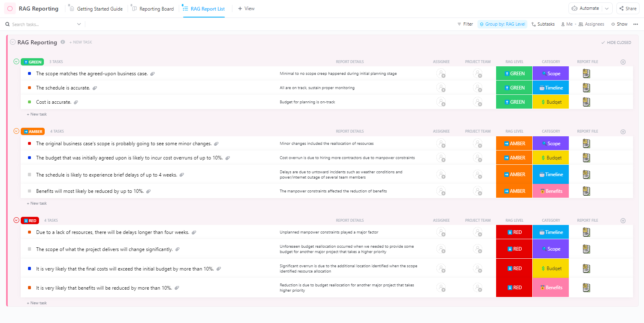Click attachment icon beside 'Cost is accurate.'
The height and width of the screenshot is (323, 644).
point(76,102)
